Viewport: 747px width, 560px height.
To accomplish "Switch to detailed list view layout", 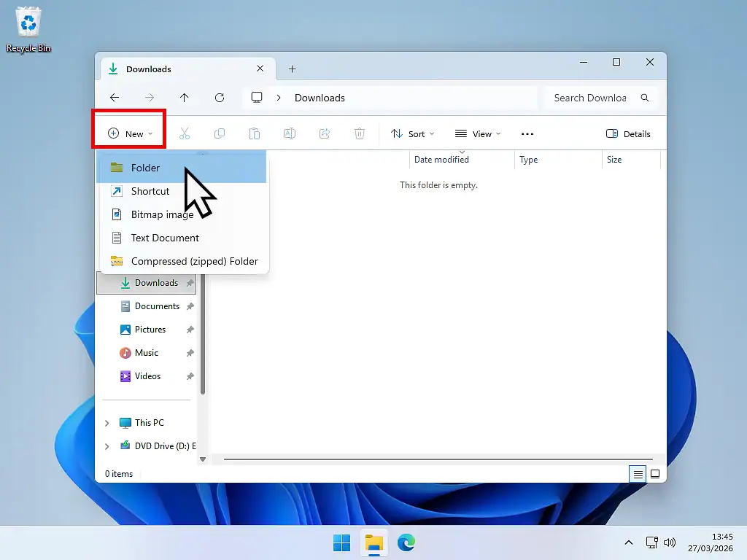I will click(x=637, y=473).
